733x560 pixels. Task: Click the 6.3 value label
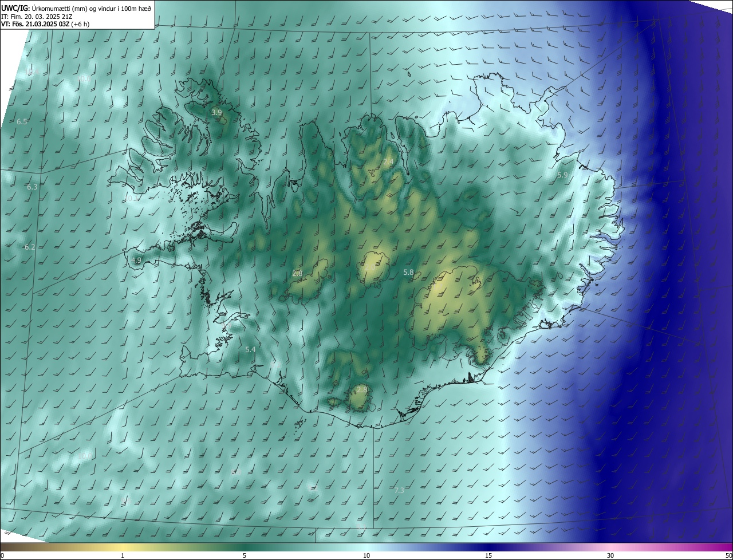[x=32, y=187]
